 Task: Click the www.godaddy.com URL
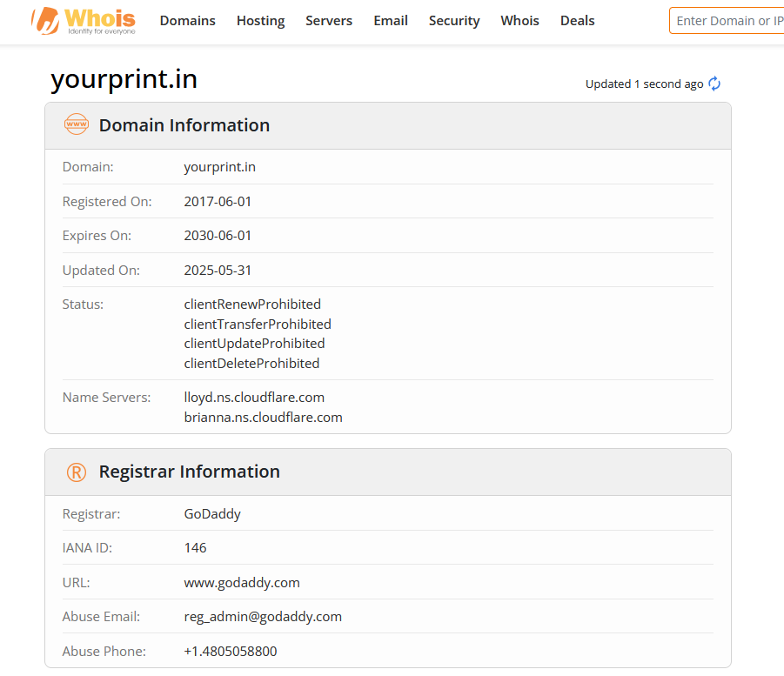[x=242, y=583]
